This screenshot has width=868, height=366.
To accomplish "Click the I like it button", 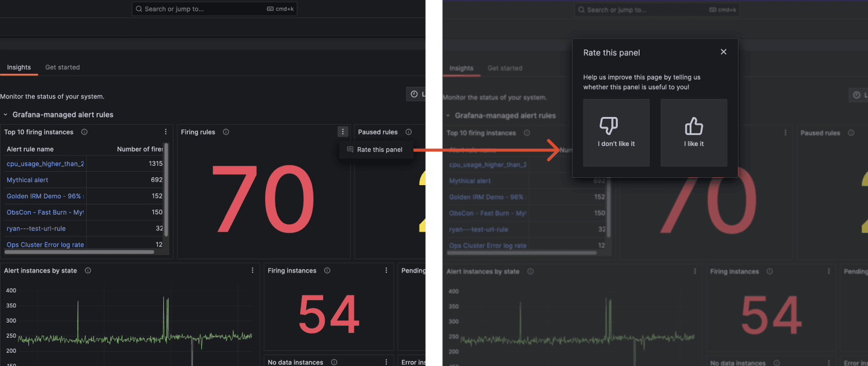I will point(694,133).
